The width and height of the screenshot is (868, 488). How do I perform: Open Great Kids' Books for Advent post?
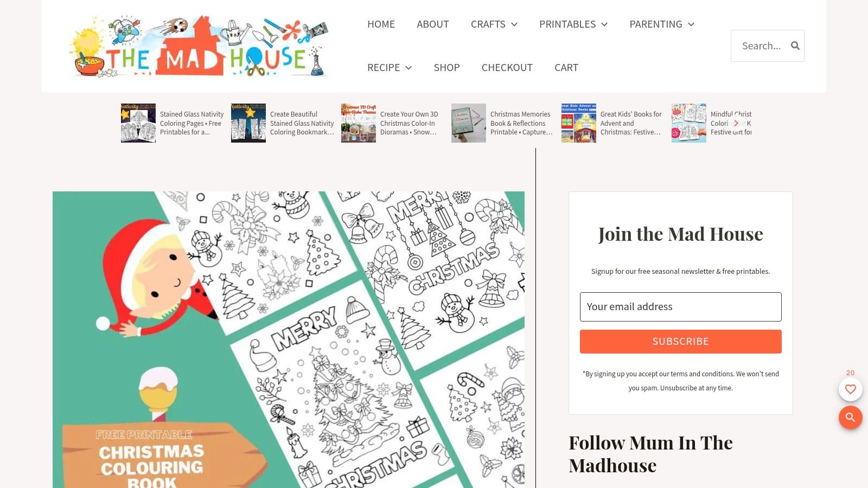pyautogui.click(x=631, y=123)
